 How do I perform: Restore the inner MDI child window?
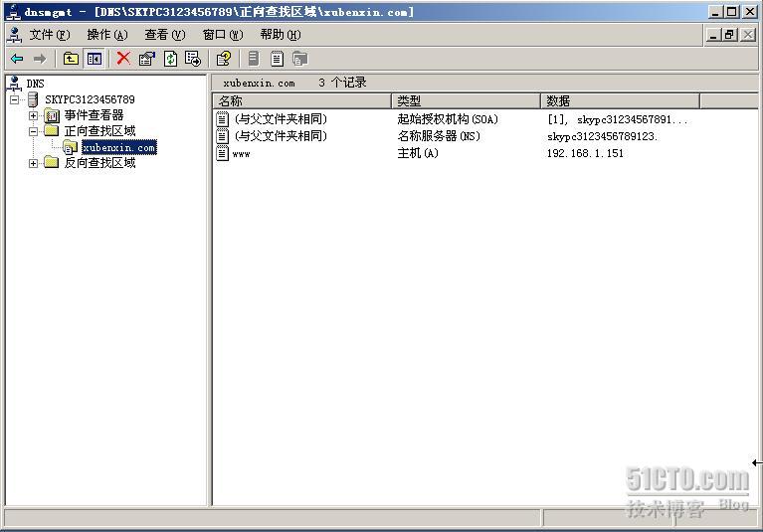(730, 35)
